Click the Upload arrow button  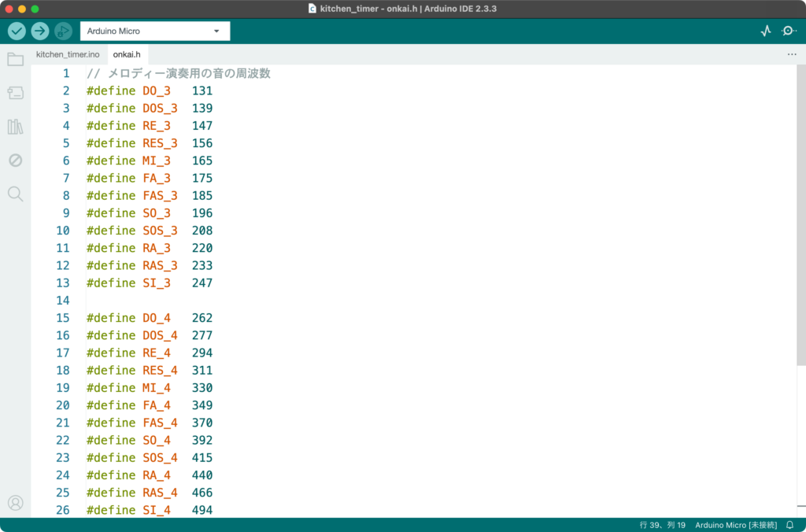click(40, 31)
